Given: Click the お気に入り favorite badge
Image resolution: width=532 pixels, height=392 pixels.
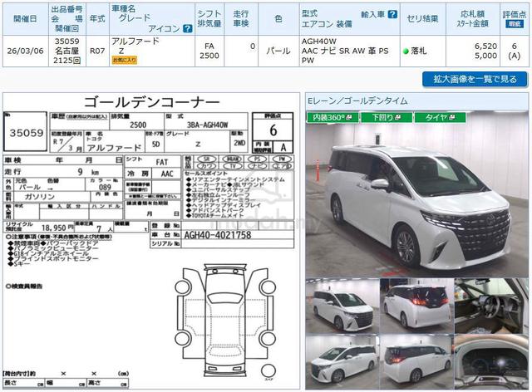Looking at the screenshot, I should [x=125, y=61].
